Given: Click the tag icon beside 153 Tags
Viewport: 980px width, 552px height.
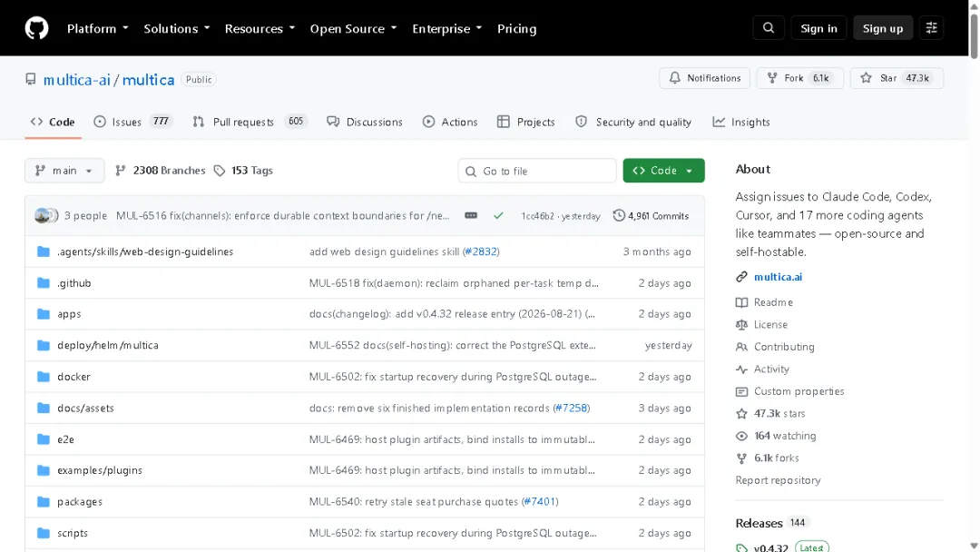Looking at the screenshot, I should (x=220, y=171).
